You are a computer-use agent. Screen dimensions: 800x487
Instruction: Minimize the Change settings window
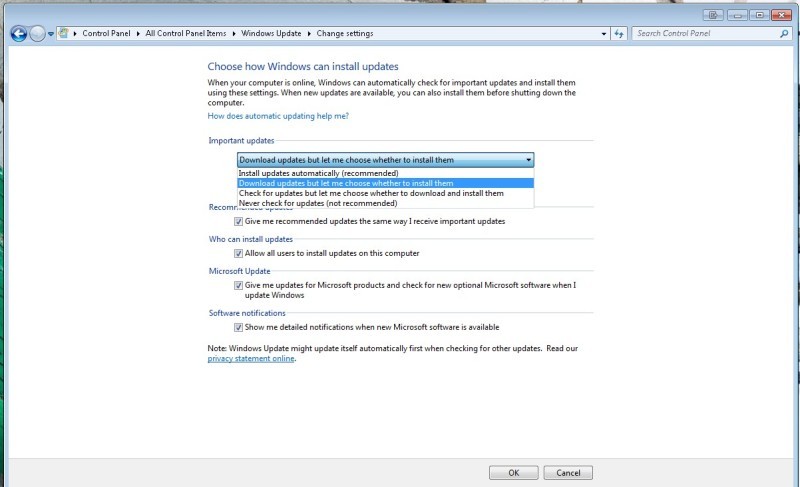pos(737,15)
